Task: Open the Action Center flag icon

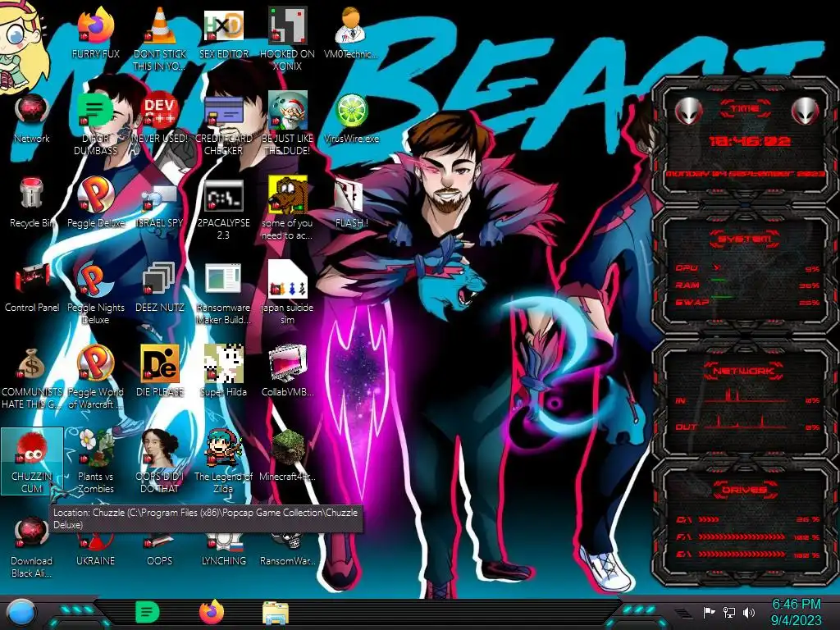Action: [x=710, y=612]
